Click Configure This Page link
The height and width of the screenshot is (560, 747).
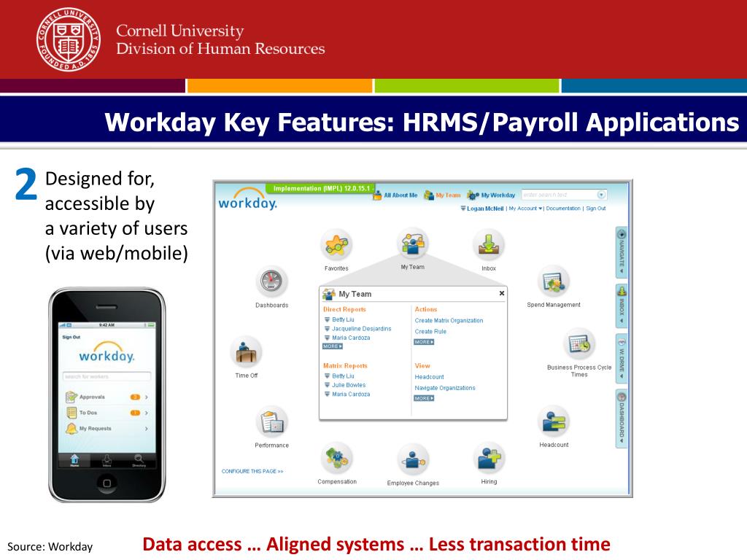[x=252, y=471]
